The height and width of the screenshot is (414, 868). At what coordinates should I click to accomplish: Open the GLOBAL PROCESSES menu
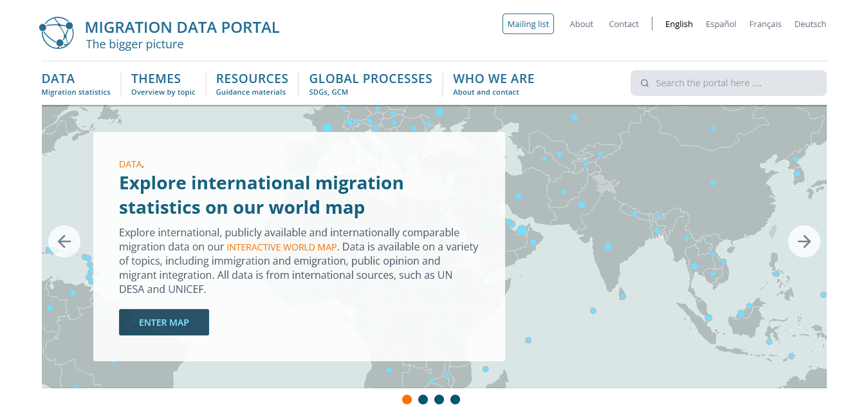coord(370,84)
